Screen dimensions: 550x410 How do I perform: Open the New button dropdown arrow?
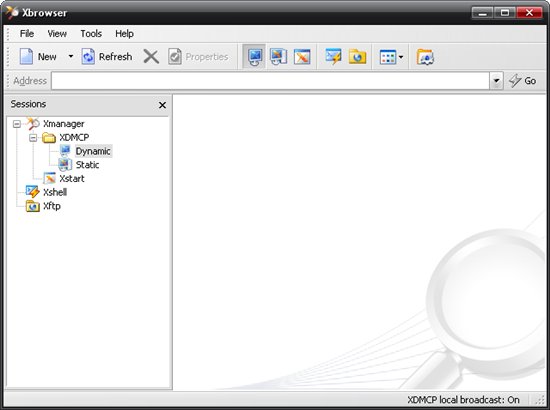point(71,56)
